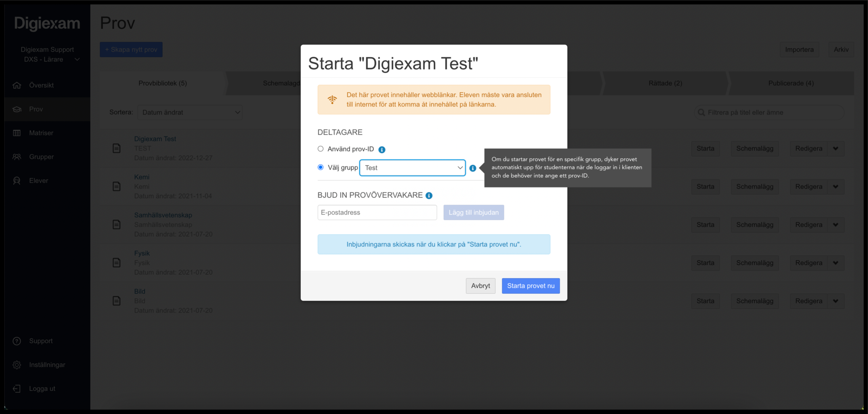
Task: Switch to Publicerade (4) tab
Action: 791,83
